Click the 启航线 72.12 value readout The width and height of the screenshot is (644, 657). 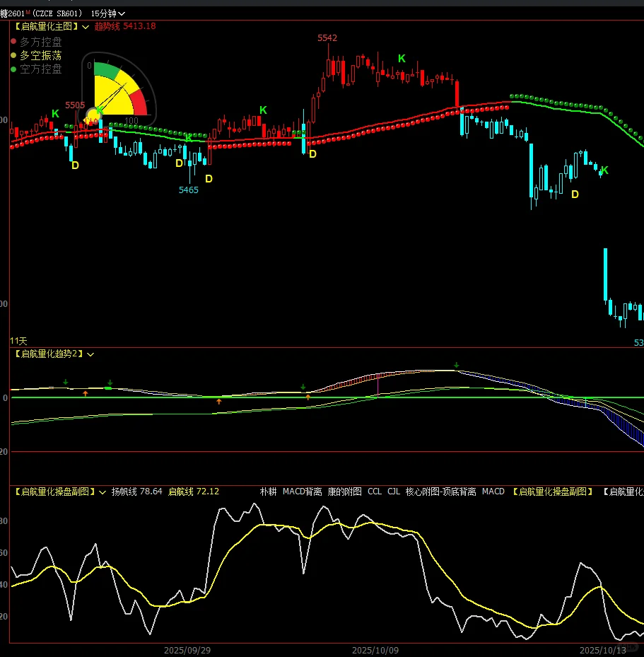193,492
